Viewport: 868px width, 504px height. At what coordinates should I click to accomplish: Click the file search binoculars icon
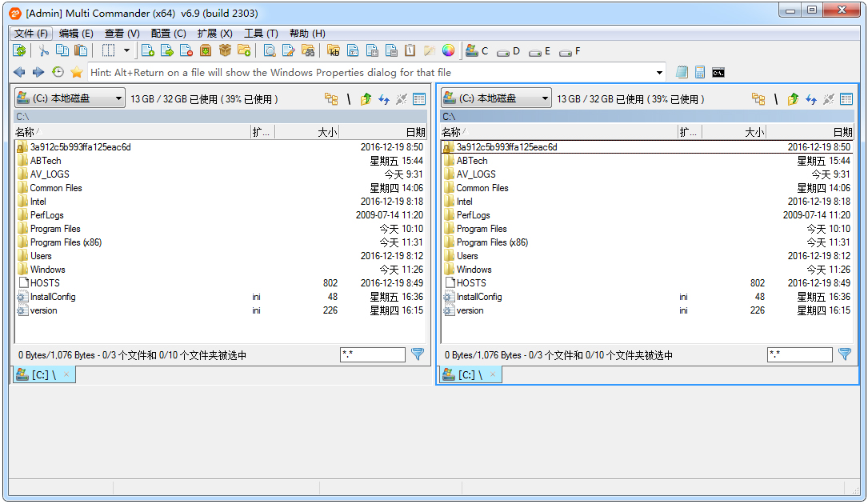(x=308, y=51)
